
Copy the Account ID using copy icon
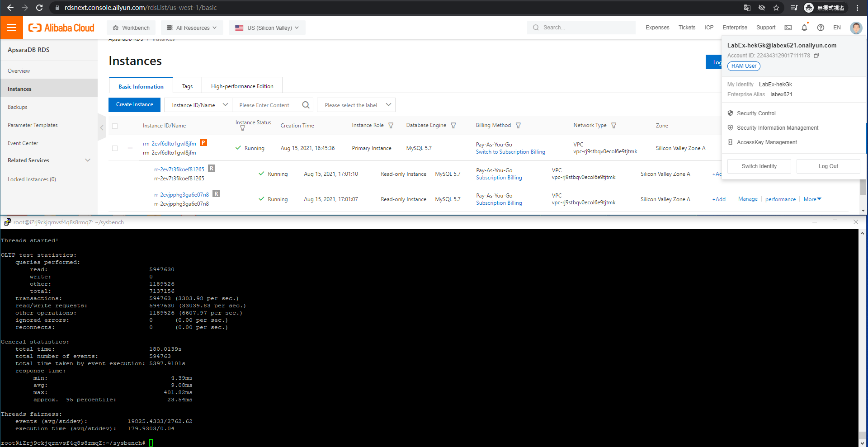click(x=816, y=56)
